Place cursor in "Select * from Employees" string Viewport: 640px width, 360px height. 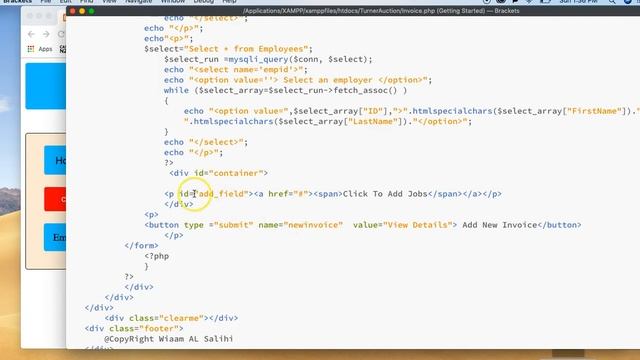point(246,49)
